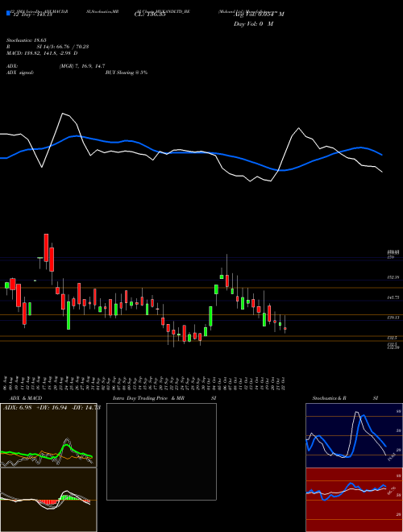Screen dimensions: 403x532
Task: Click the 'SI 14/3: 66.76 / 70.28' reading
Action: [x=63, y=47]
